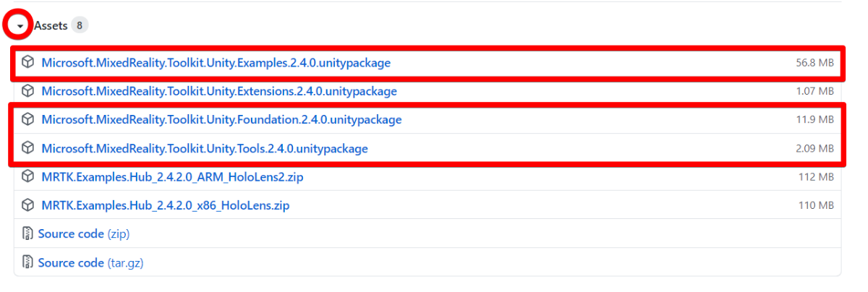Viewport: 868px width, 292px height.
Task: Download MRTK.Examples.Hub ARM HoloLens2 zip
Action: 172,177
